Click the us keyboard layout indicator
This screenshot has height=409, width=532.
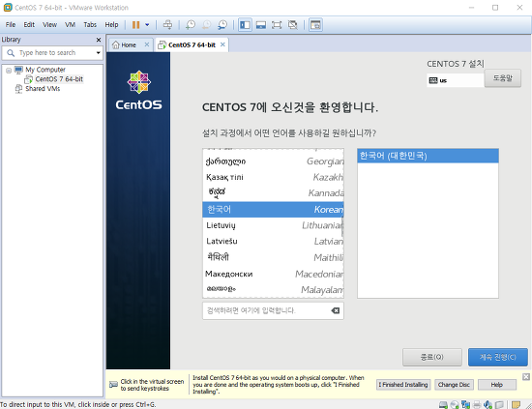(x=455, y=80)
